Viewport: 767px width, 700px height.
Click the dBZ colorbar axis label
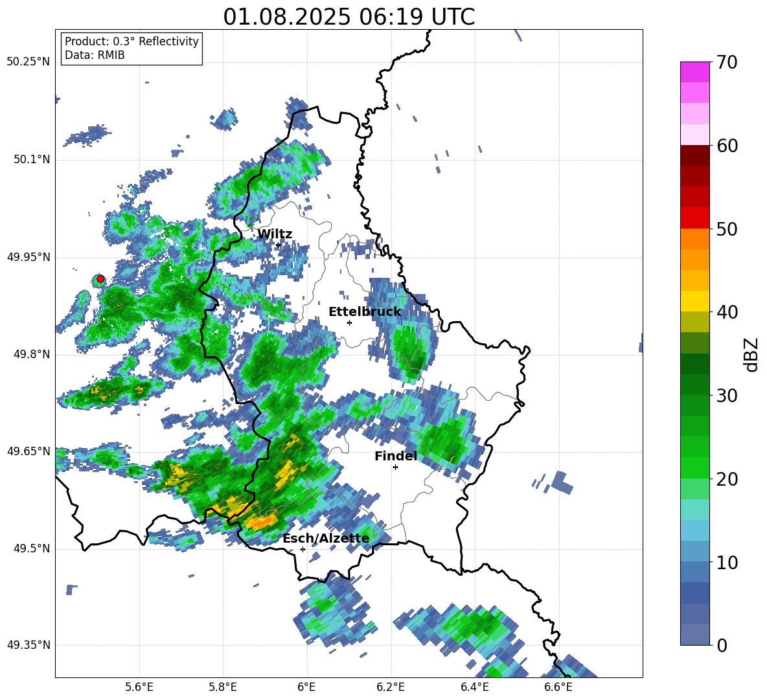tap(752, 354)
